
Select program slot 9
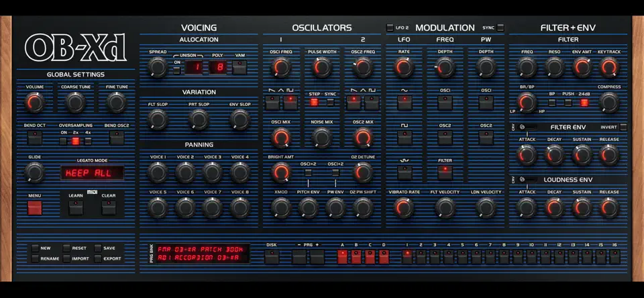(x=517, y=256)
